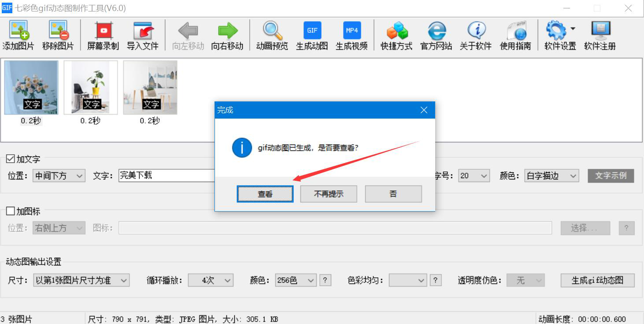
Task: Click the GIF app icon in title bar
Action: [x=7, y=7]
